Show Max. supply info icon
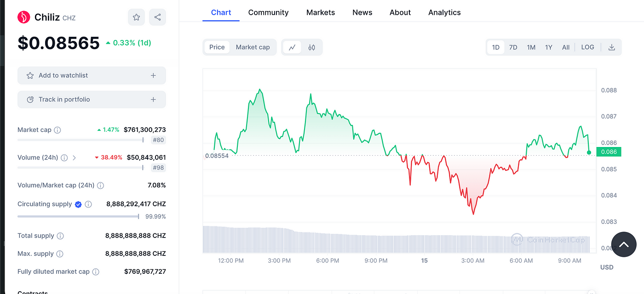644x294 pixels. [59, 254]
